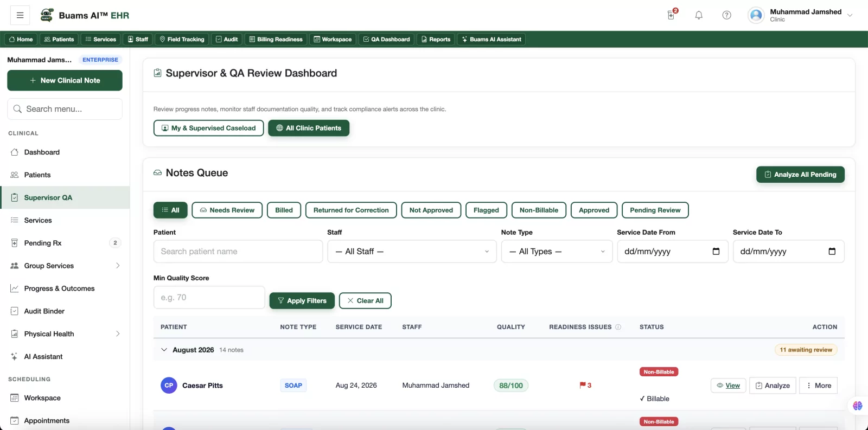This screenshot has height=430, width=868.
Task: Expand the Group Services submenu chevron
Action: [118, 266]
